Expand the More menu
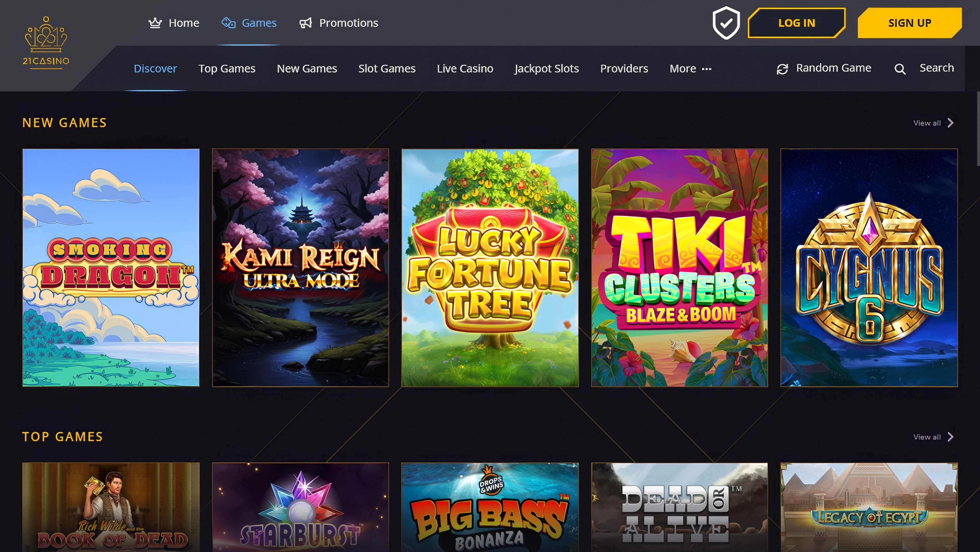Image resolution: width=980 pixels, height=552 pixels. click(690, 68)
